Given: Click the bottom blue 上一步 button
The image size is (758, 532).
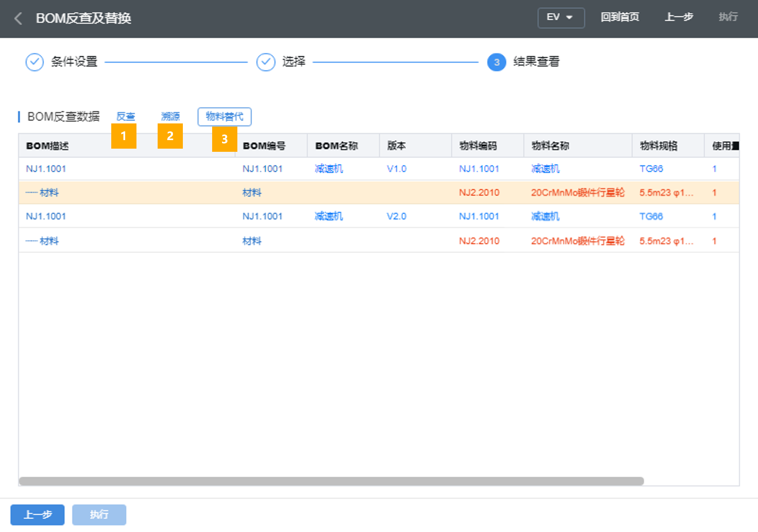Looking at the screenshot, I should [x=37, y=515].
